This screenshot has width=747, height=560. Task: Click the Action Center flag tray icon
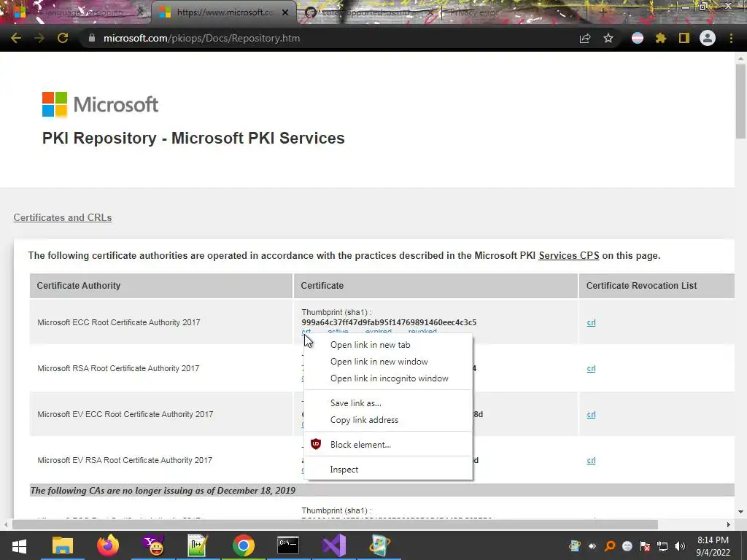coord(645,546)
